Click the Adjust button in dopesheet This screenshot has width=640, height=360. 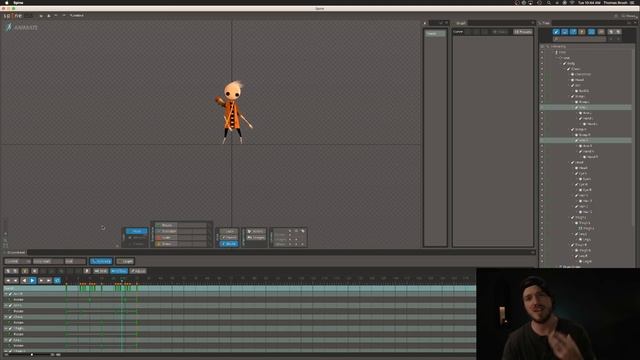click(138, 271)
